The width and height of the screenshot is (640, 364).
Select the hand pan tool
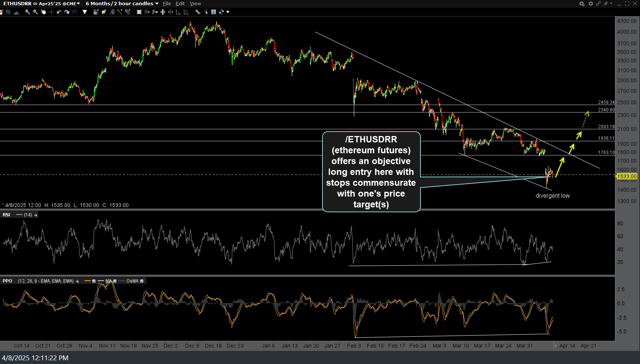[43, 12]
